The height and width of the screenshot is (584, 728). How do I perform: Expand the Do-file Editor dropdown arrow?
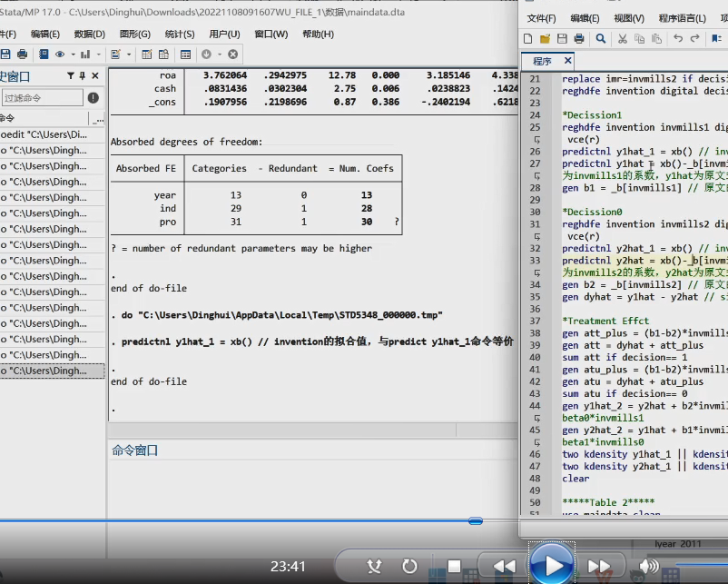point(129,54)
